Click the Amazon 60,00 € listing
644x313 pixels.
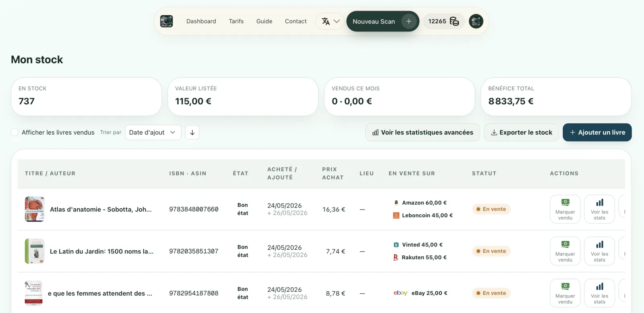click(x=420, y=203)
